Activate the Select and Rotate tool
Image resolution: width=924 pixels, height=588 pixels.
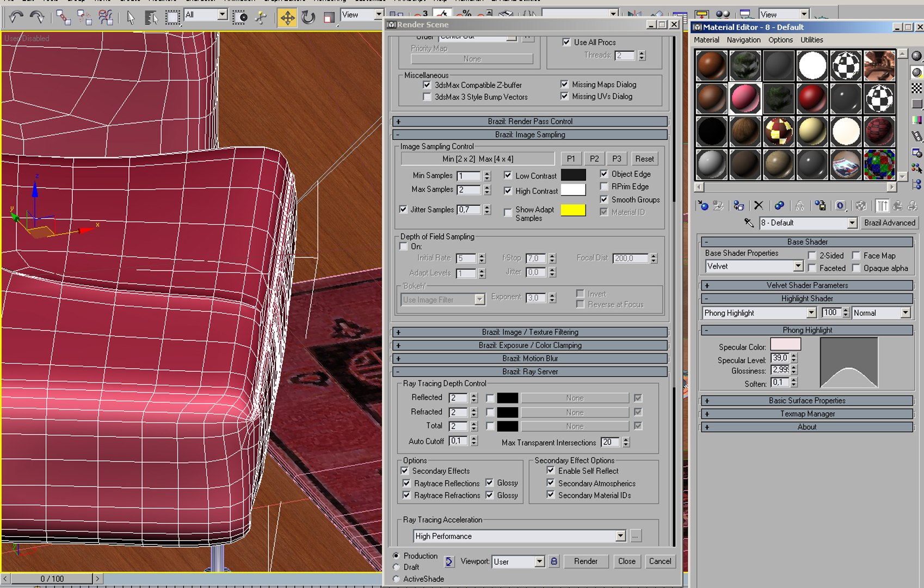click(x=308, y=17)
